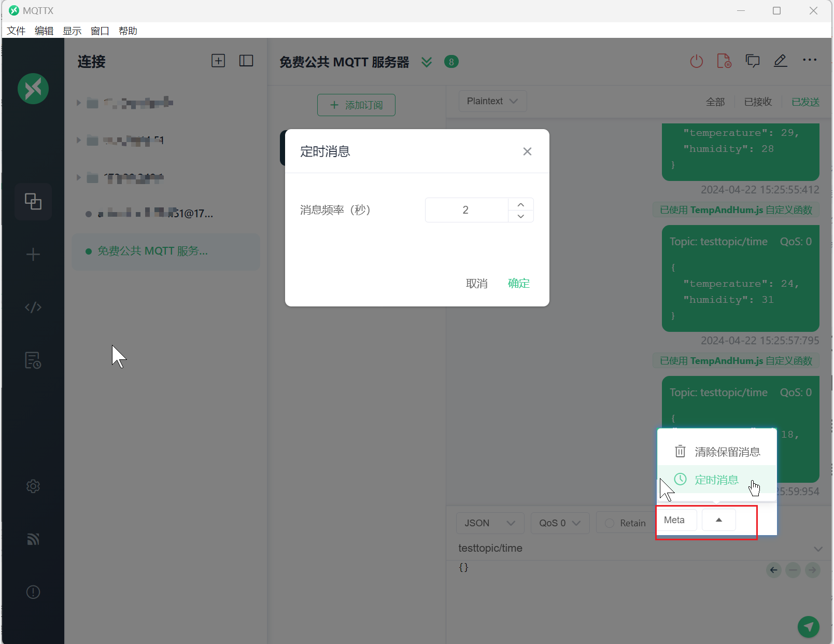Open the Plaintext format dropdown
Screen dimensions: 834x644
[x=492, y=101]
